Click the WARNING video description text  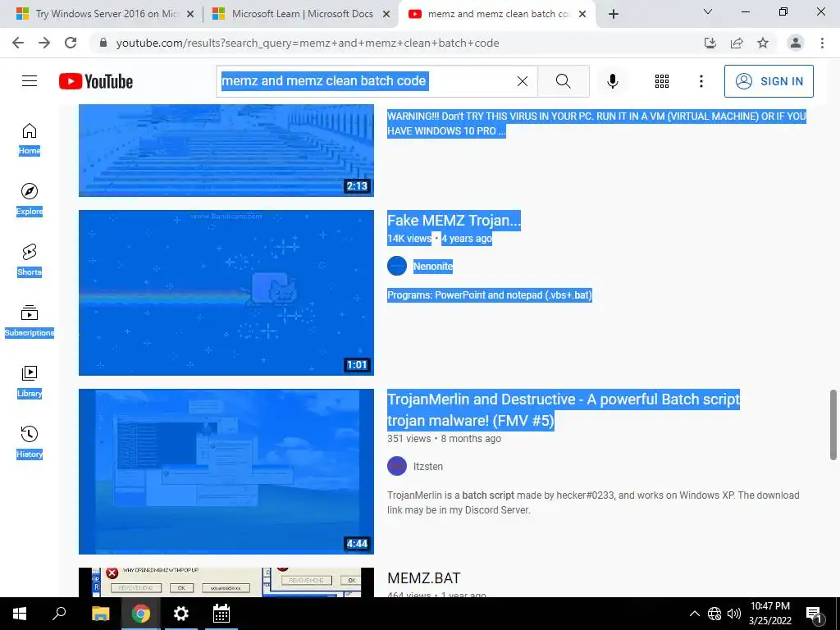pyautogui.click(x=597, y=124)
